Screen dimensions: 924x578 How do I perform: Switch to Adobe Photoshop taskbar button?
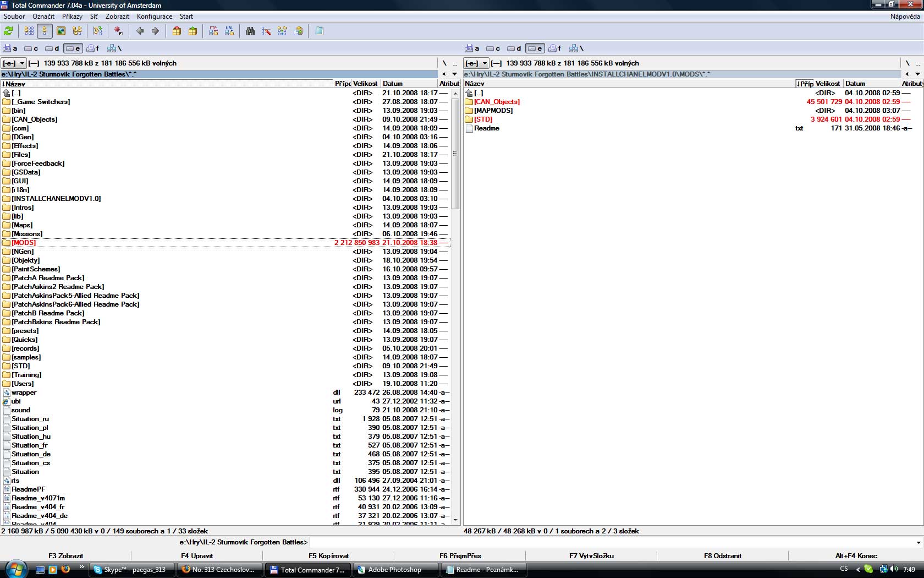(395, 570)
